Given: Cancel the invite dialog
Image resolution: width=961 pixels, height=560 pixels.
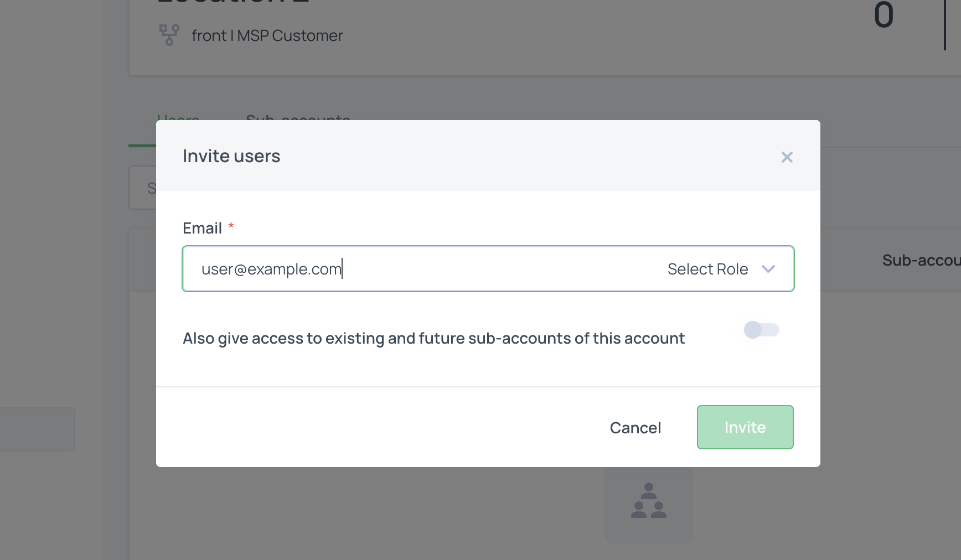Looking at the screenshot, I should click(x=635, y=428).
